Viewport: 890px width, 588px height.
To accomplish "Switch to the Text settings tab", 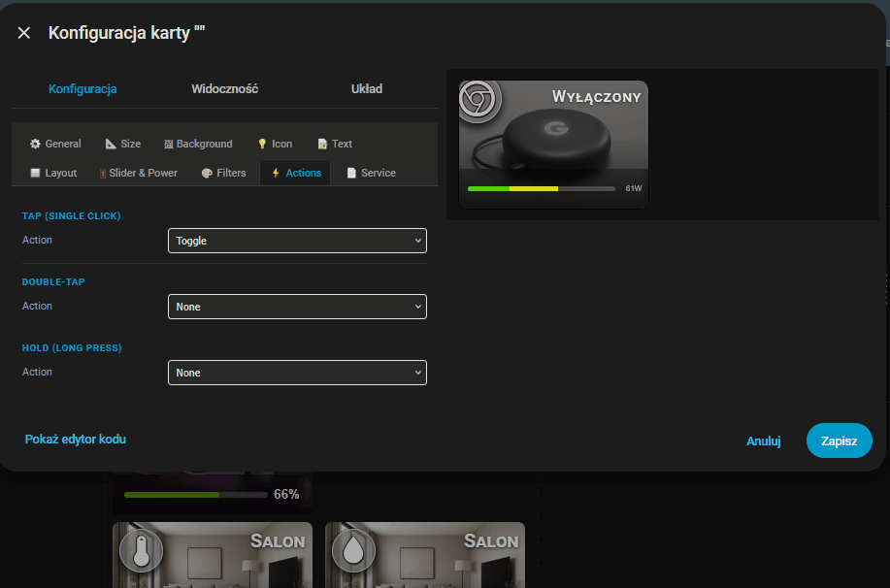I will pyautogui.click(x=335, y=144).
